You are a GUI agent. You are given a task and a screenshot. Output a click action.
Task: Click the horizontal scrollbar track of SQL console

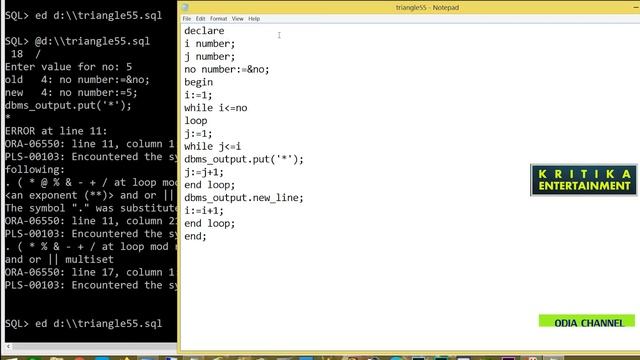point(94,347)
